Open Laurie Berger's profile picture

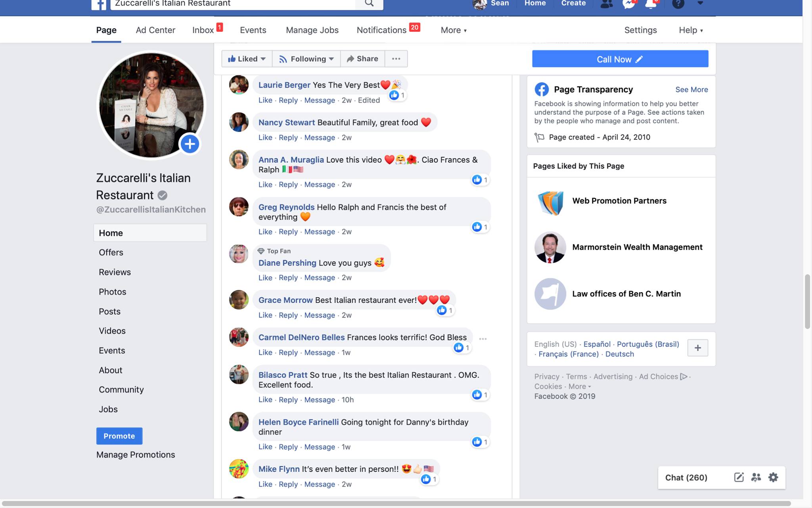[239, 85]
